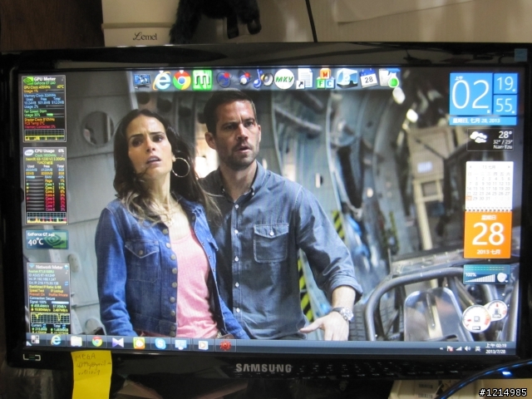532x399 pixels.
Task: Open File Explorer on the taskbar
Action: (x=76, y=342)
